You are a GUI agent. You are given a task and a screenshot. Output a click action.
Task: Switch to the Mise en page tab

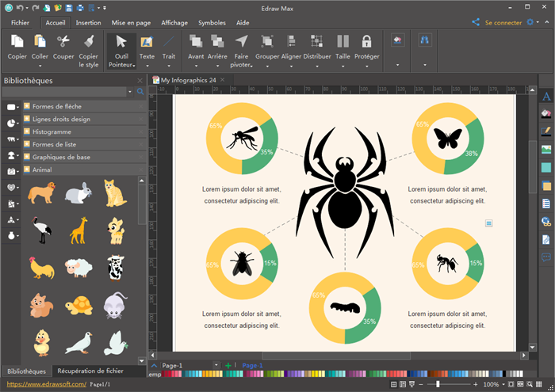point(131,23)
